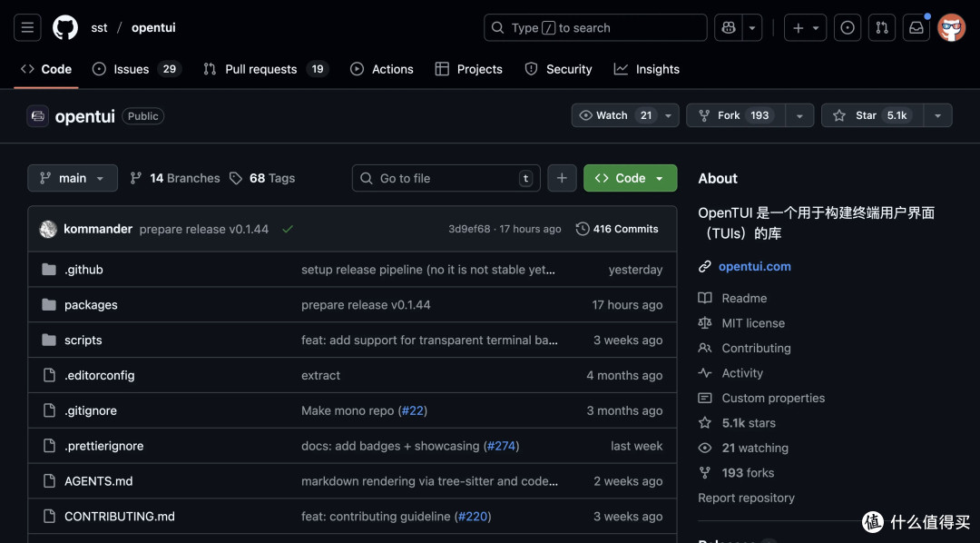Open the issues icon in header
The width and height of the screenshot is (980, 543).
[848, 27]
